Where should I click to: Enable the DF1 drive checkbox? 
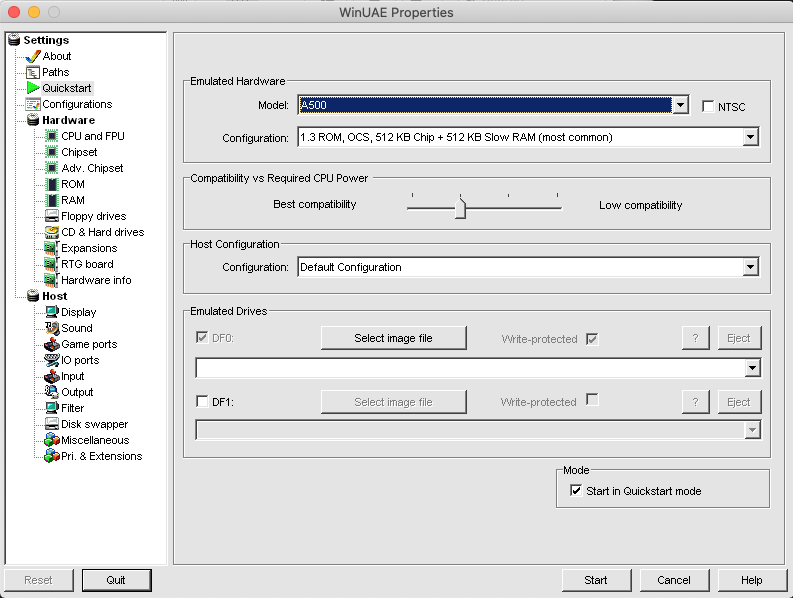[202, 402]
